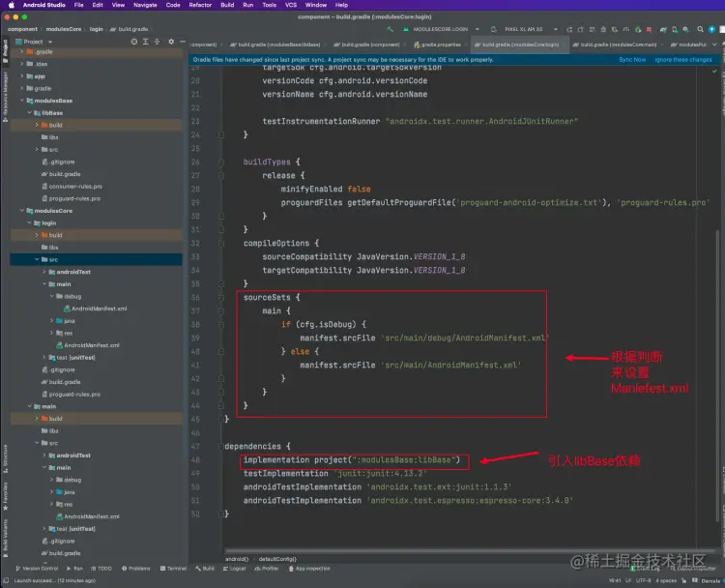Viewport: 725px width, 588px height.
Task: Click 4 spaces indent in status bar
Action: 666,580
